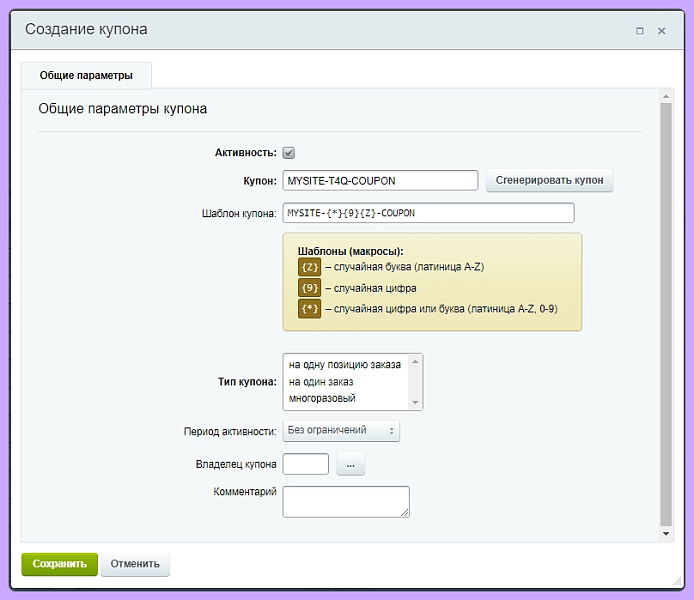This screenshot has height=600, width=694.
Task: Click the {9} random digit macro badge
Action: [x=309, y=288]
